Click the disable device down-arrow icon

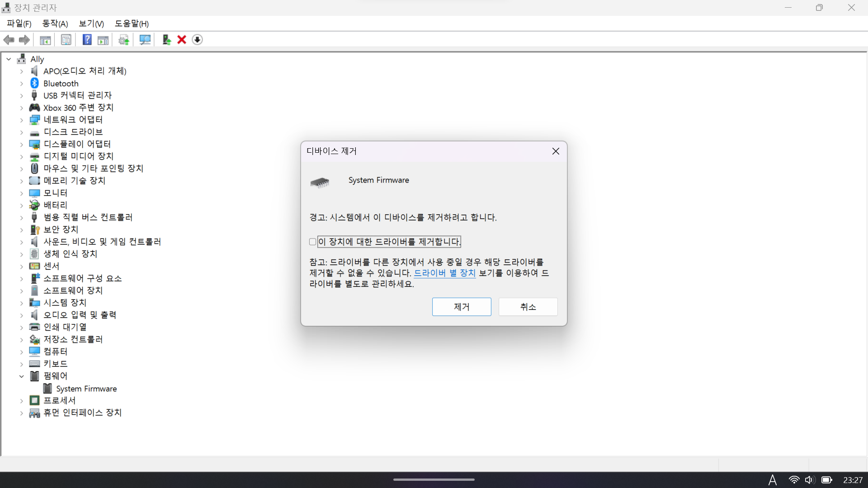coord(197,40)
